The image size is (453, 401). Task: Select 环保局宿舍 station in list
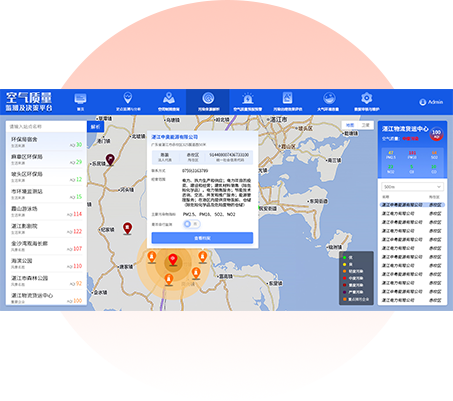[x=46, y=141]
